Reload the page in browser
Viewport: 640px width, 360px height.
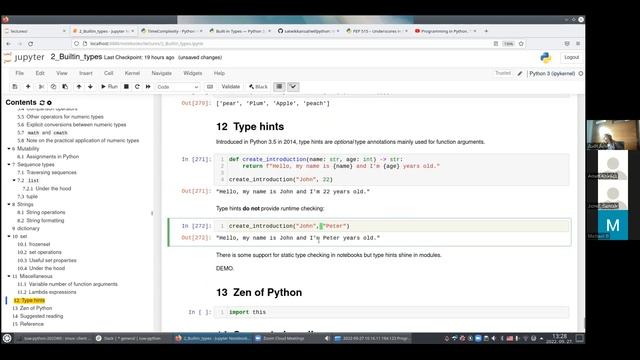coord(31,44)
